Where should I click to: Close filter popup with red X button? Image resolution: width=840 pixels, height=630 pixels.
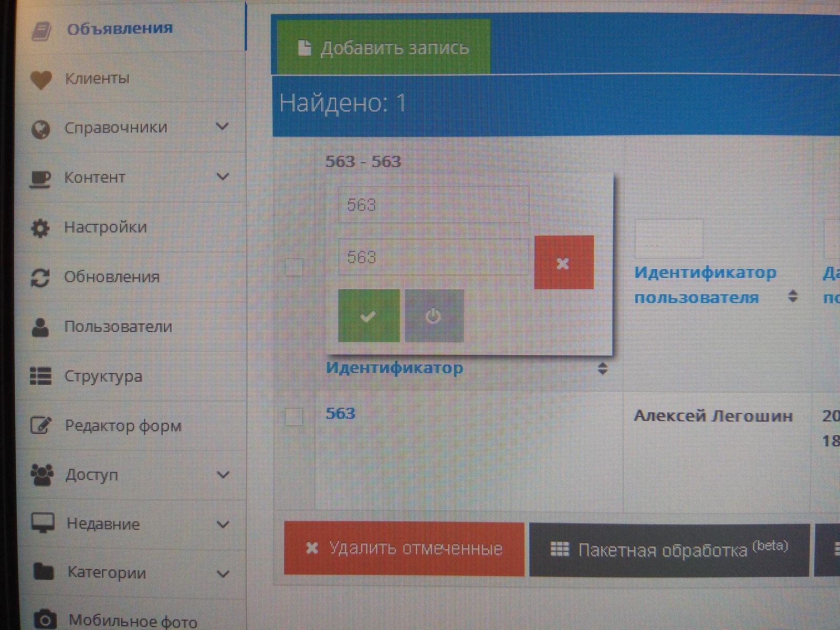coord(564,262)
